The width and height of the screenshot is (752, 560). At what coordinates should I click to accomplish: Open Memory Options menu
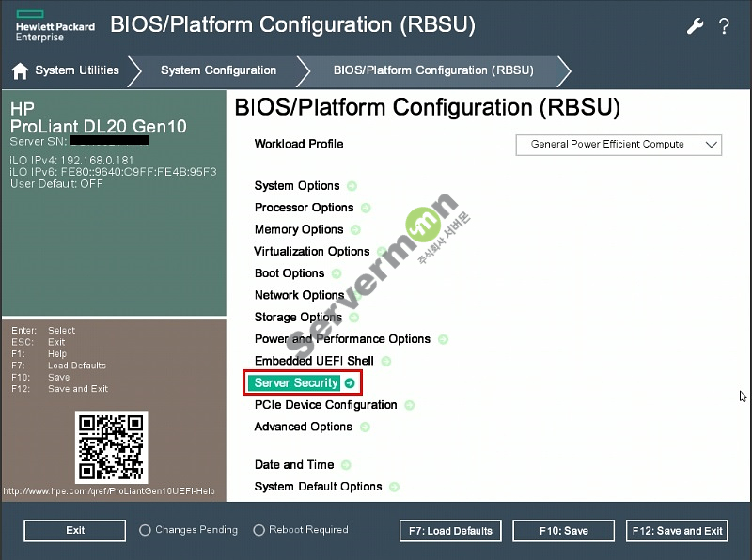(x=299, y=230)
